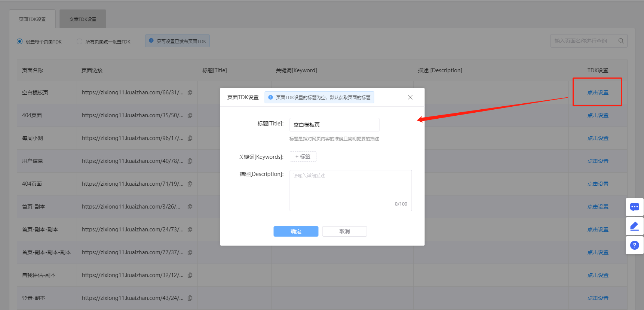Select 设置每个页面TDK radio option
This screenshot has width=644, height=310.
(20, 42)
